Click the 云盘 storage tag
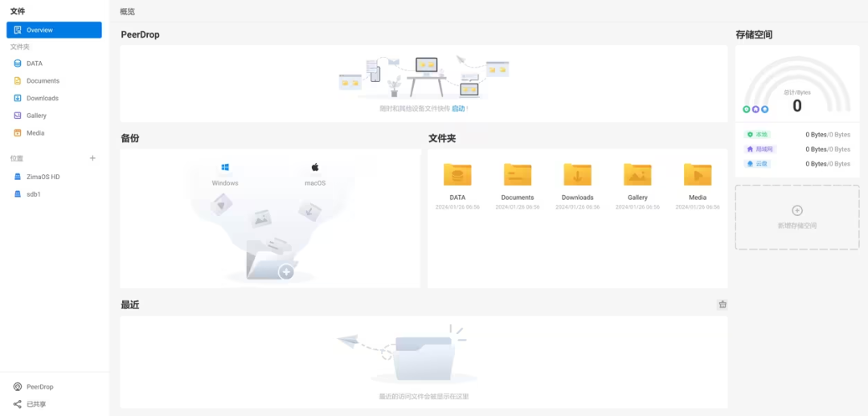 757,164
